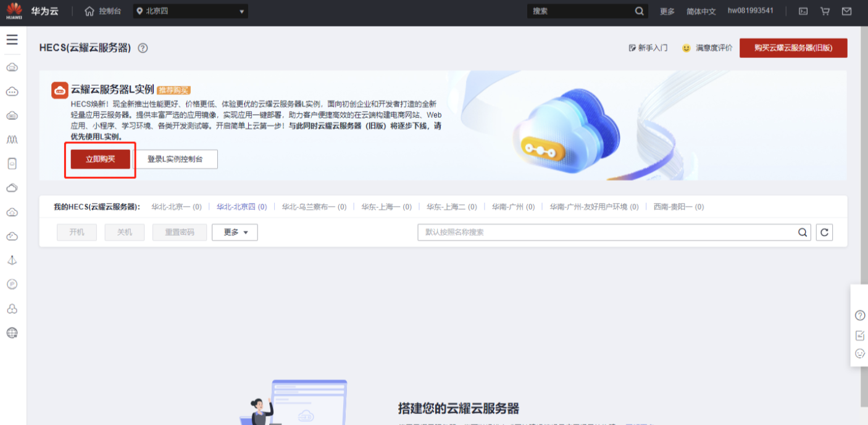This screenshot has width=868, height=425.
Task: Open sidebar rounded-square storage icon
Action: pos(12,163)
